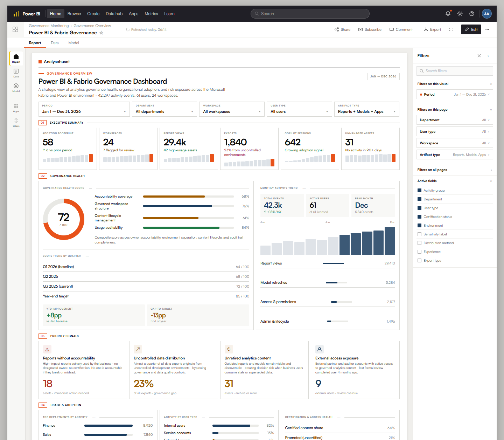The height and width of the screenshot is (440, 504).
Task: Click the arrow icon on Uncontrolled data distribution
Action: coord(138,349)
